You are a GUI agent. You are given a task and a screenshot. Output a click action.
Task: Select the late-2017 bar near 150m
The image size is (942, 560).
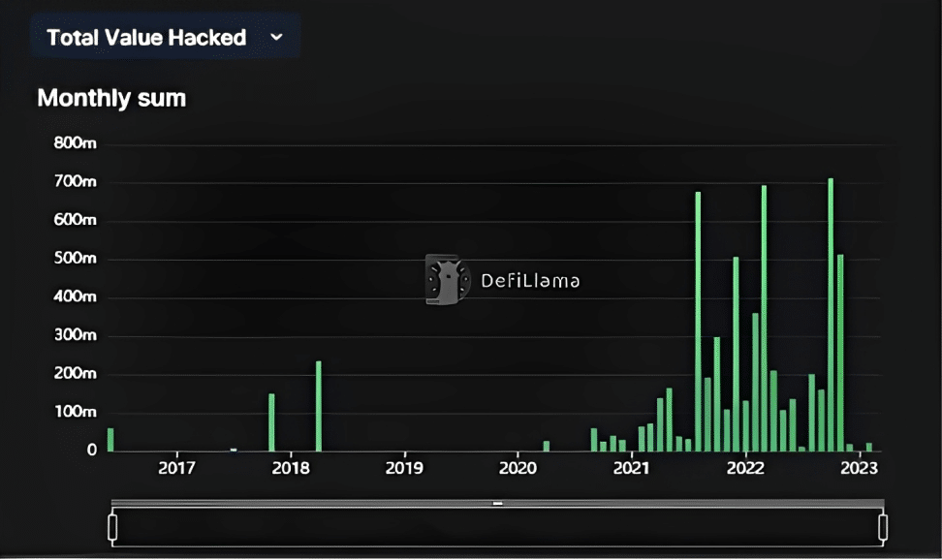[x=271, y=422]
